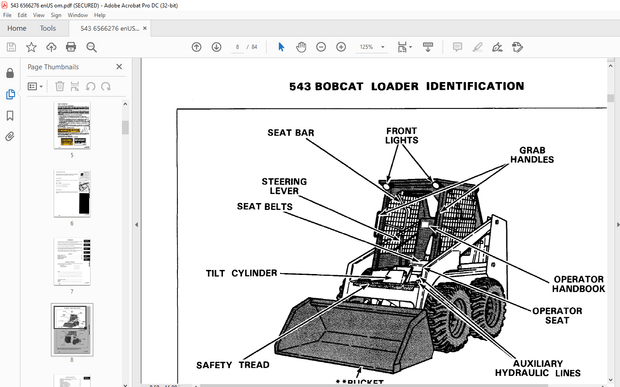Open the Attachments paperclip panel
Viewport: 620px width, 387px height.
[x=10, y=137]
